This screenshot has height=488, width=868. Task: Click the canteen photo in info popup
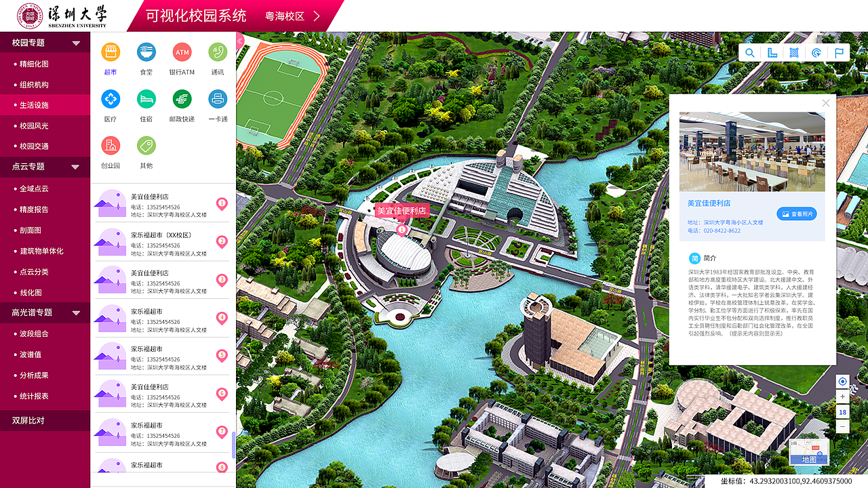coord(752,152)
